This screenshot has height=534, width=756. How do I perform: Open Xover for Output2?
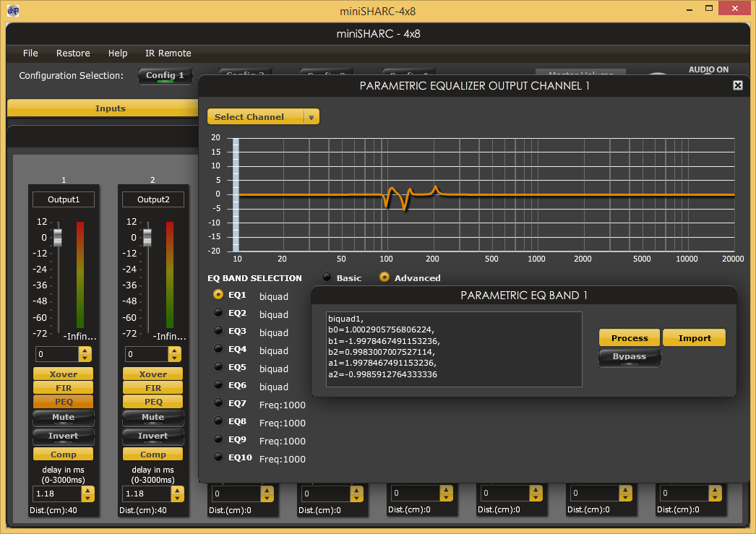click(x=153, y=374)
